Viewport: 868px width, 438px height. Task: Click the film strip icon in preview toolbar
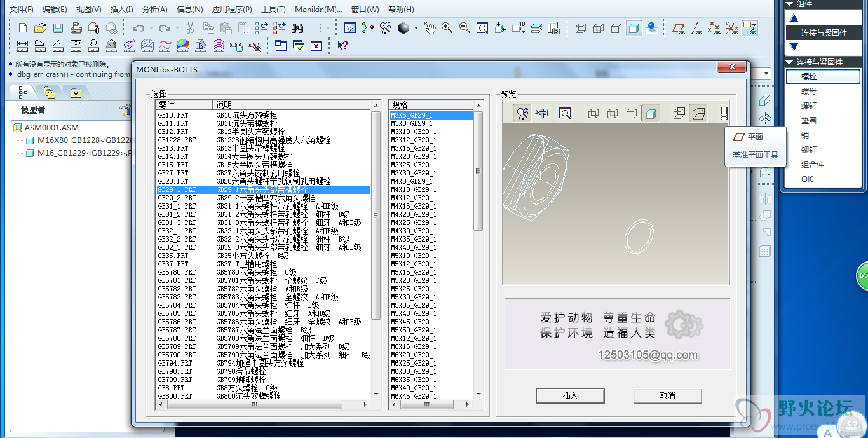724,113
